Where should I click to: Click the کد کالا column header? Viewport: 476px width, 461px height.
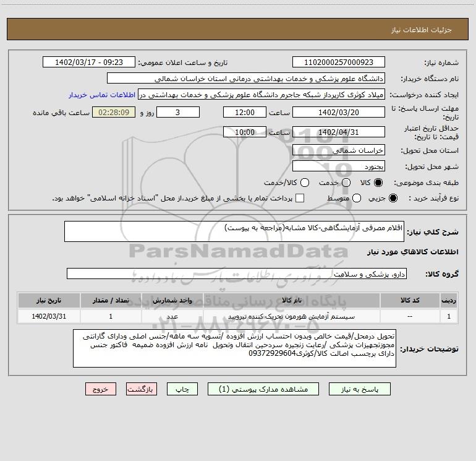coord(410,301)
